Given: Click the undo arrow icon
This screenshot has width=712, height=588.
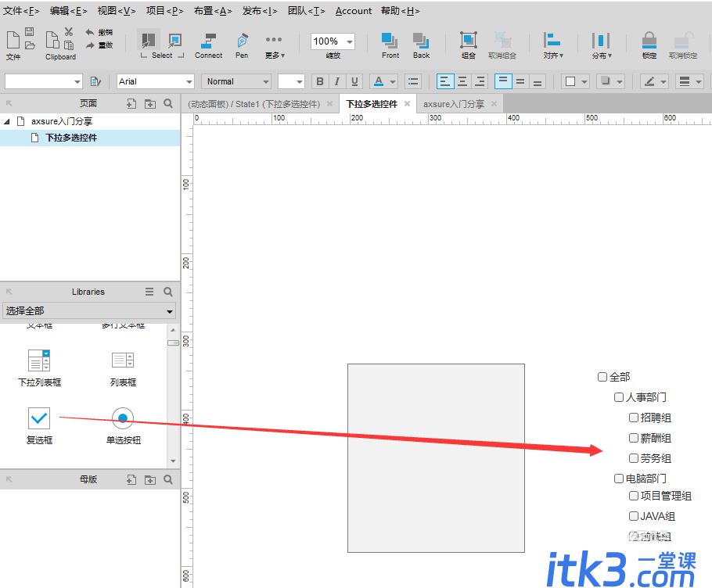Looking at the screenshot, I should coord(90,32).
